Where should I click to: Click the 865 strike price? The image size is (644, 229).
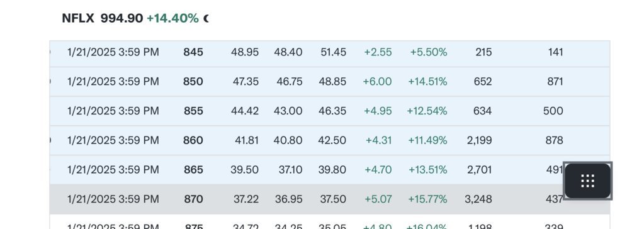(x=193, y=169)
